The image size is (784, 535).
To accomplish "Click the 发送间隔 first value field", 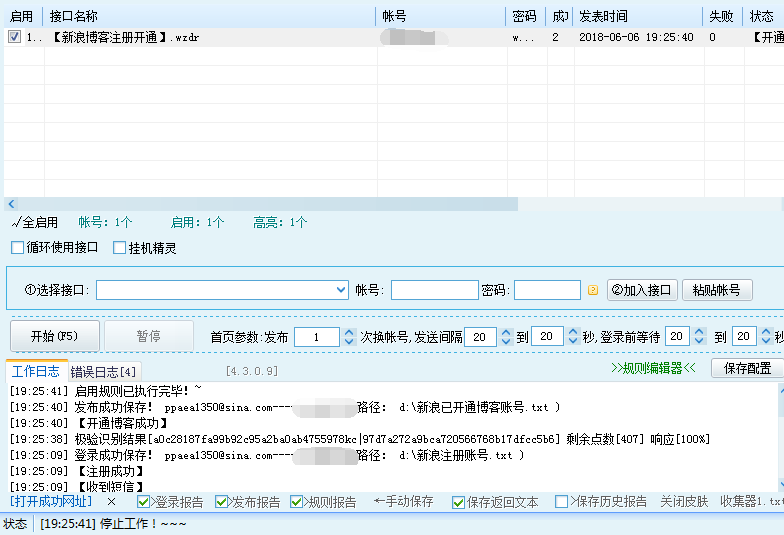I will click(x=480, y=337).
